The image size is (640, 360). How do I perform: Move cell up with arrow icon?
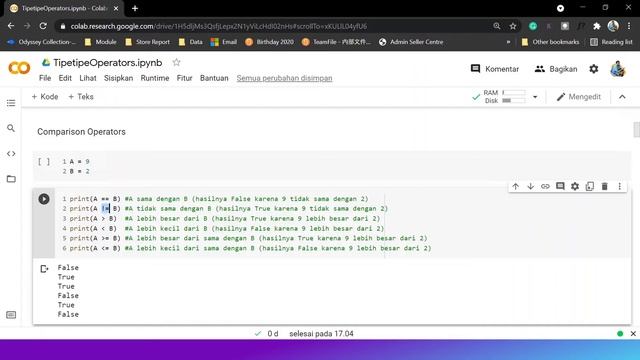point(516,187)
